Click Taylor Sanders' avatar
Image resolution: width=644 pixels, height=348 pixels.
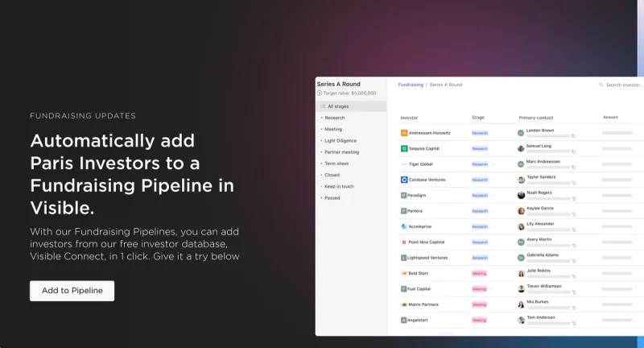pyautogui.click(x=521, y=180)
